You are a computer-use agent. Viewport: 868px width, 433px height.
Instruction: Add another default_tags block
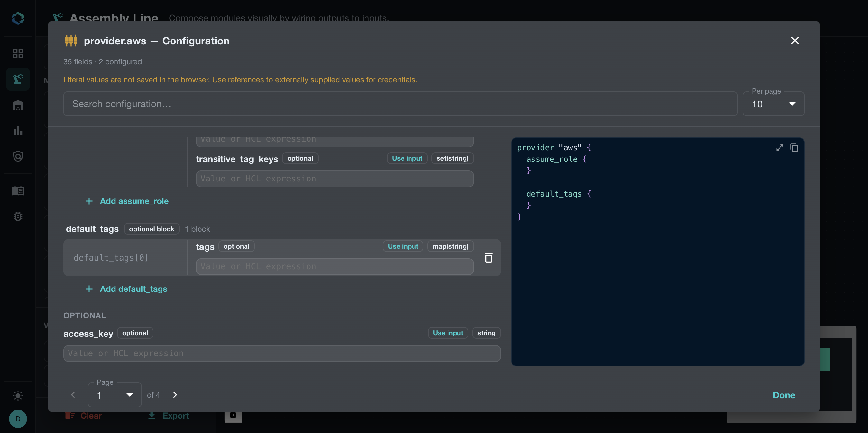click(126, 289)
